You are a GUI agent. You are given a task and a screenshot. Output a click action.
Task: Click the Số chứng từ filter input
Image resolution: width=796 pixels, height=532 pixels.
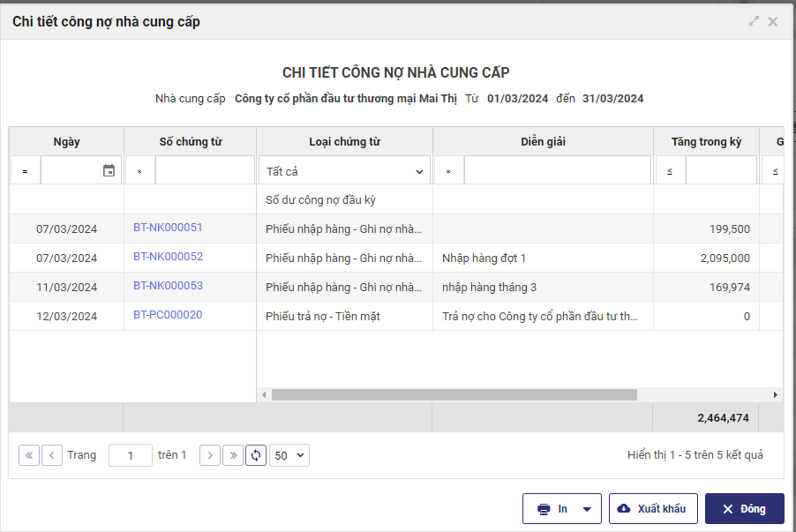pos(205,171)
